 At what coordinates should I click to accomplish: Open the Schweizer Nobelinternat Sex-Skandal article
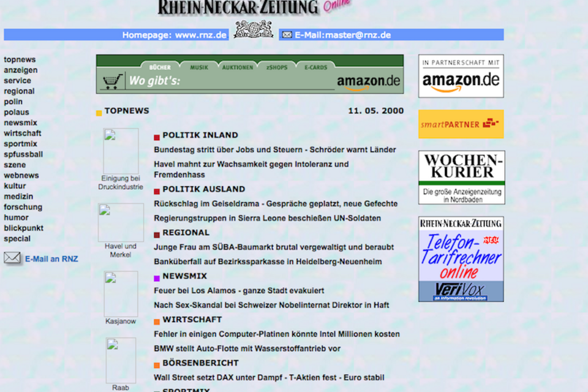[271, 306]
